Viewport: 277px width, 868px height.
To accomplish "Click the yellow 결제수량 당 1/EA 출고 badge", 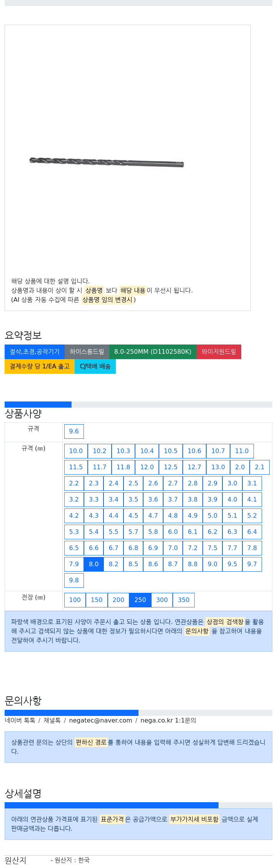I will (40, 366).
